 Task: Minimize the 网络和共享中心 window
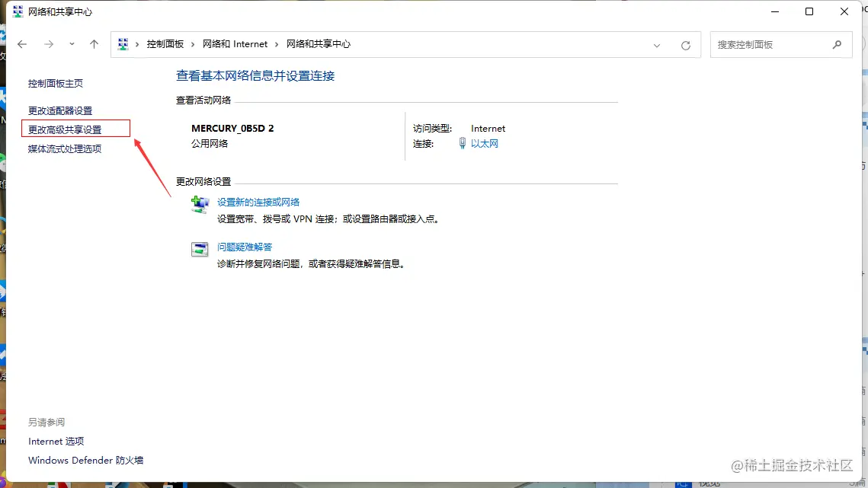pyautogui.click(x=775, y=11)
